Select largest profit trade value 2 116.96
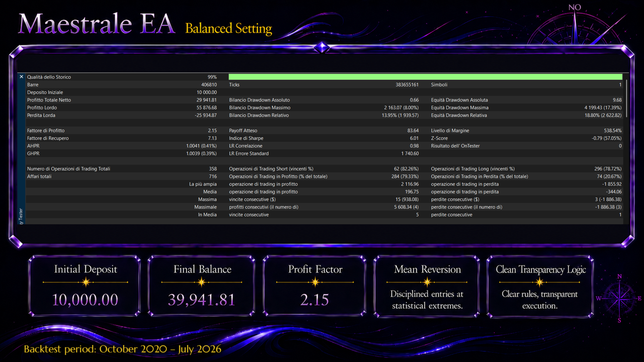Screen dimensions: 644x362 tap(410, 184)
